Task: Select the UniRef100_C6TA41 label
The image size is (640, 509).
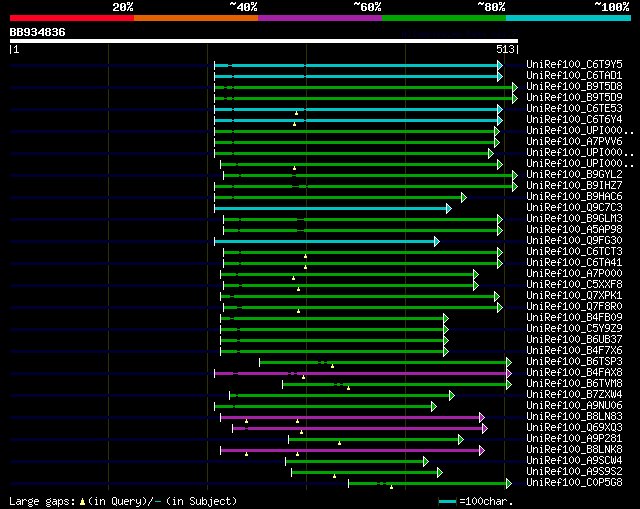Action: 574,262
